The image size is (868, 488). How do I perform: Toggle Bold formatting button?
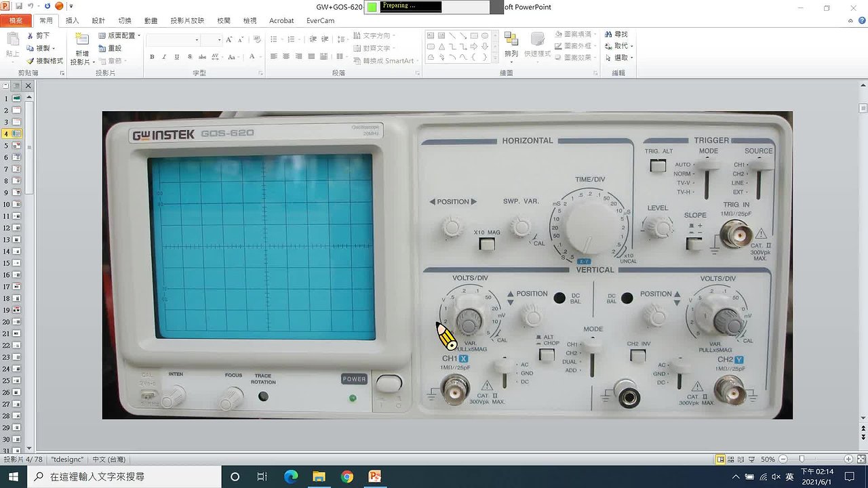(x=152, y=57)
